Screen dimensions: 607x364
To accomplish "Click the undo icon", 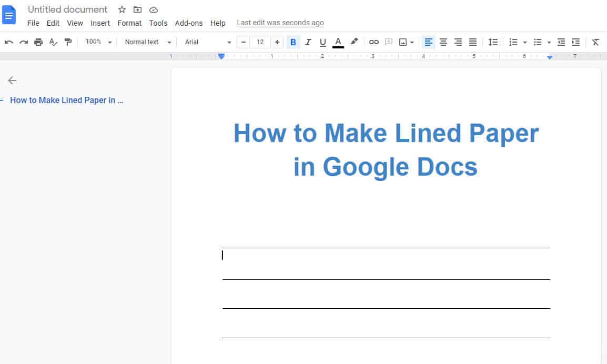I will pyautogui.click(x=8, y=42).
